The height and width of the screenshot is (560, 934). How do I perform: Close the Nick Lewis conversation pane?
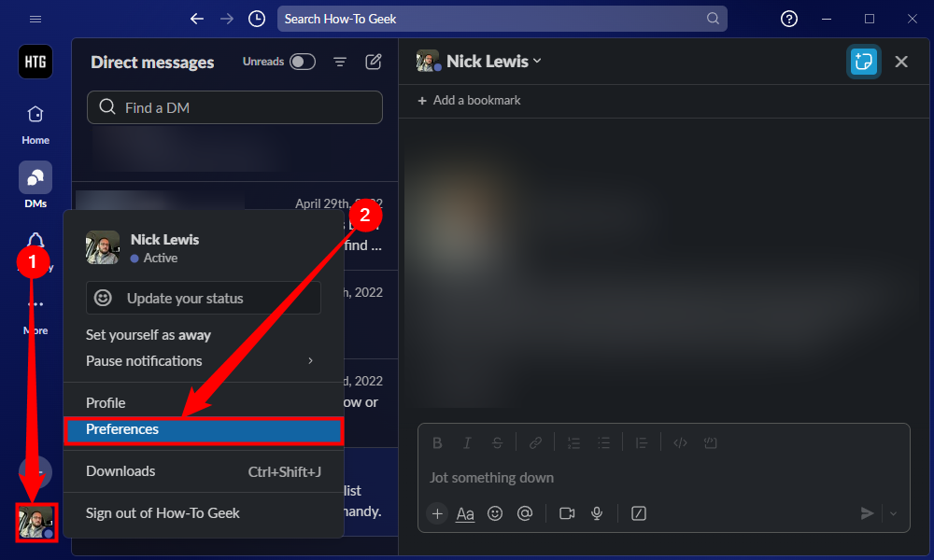900,62
